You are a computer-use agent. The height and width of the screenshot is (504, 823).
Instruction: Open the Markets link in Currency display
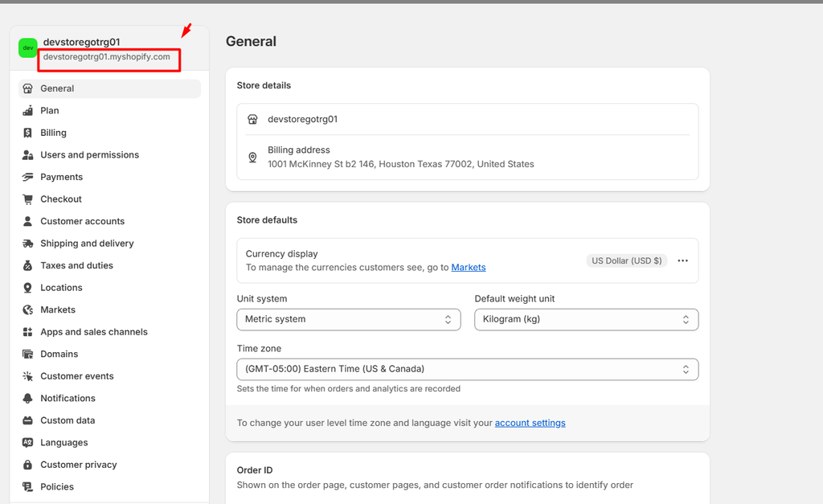[x=469, y=268]
